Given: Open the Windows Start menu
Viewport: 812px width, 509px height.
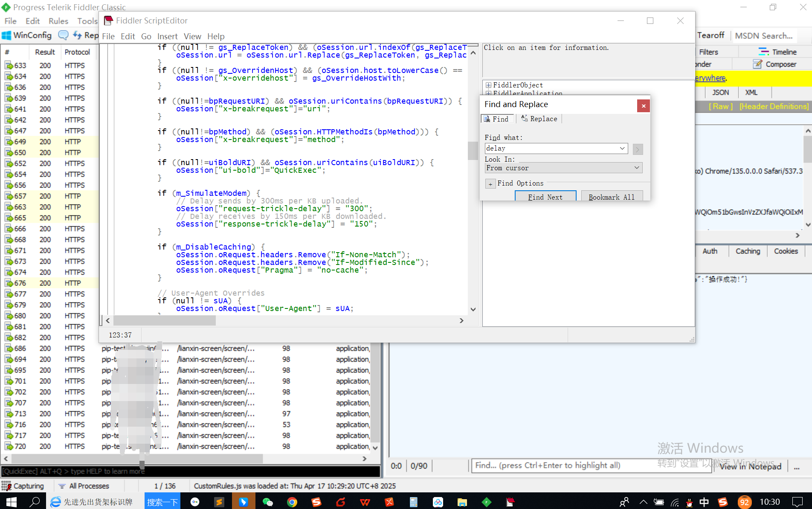Looking at the screenshot, I should [x=11, y=502].
